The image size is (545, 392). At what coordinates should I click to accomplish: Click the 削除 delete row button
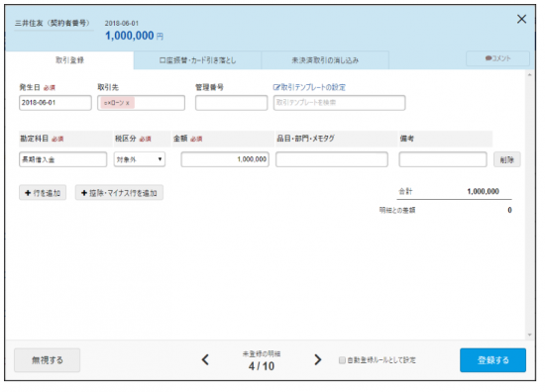(x=506, y=159)
